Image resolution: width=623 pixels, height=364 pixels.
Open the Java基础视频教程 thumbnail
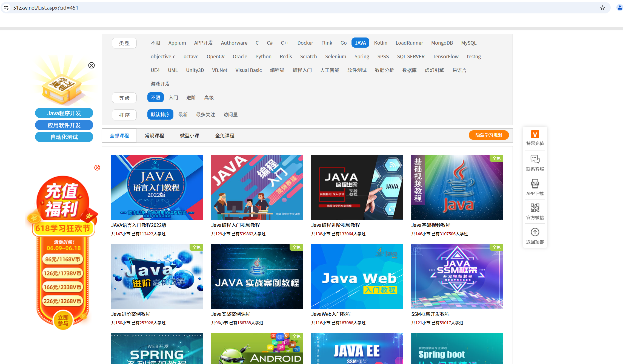457,187
